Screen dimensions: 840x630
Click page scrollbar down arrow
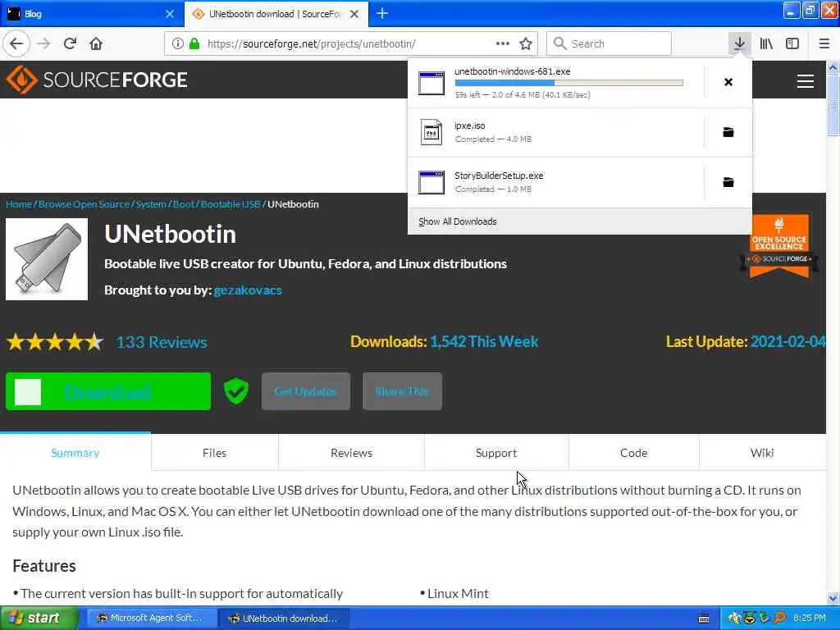[x=833, y=598]
